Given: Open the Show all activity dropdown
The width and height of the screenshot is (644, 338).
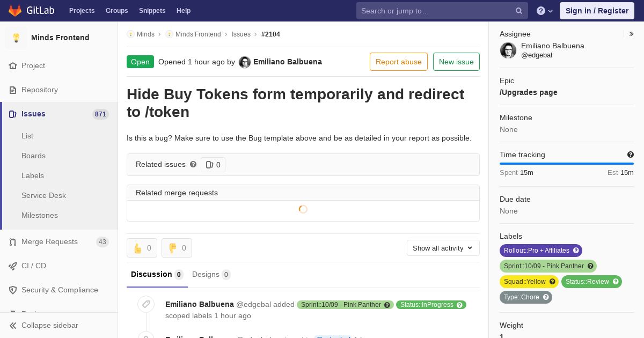Looking at the screenshot, I should tap(443, 248).
